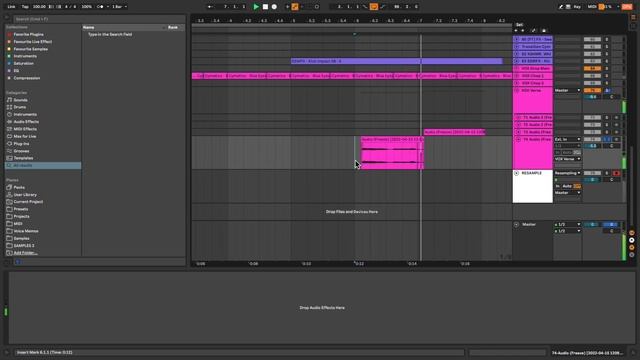Image resolution: width=640 pixels, height=360 pixels.
Task: Open MIDI map mode
Action: point(592,7)
